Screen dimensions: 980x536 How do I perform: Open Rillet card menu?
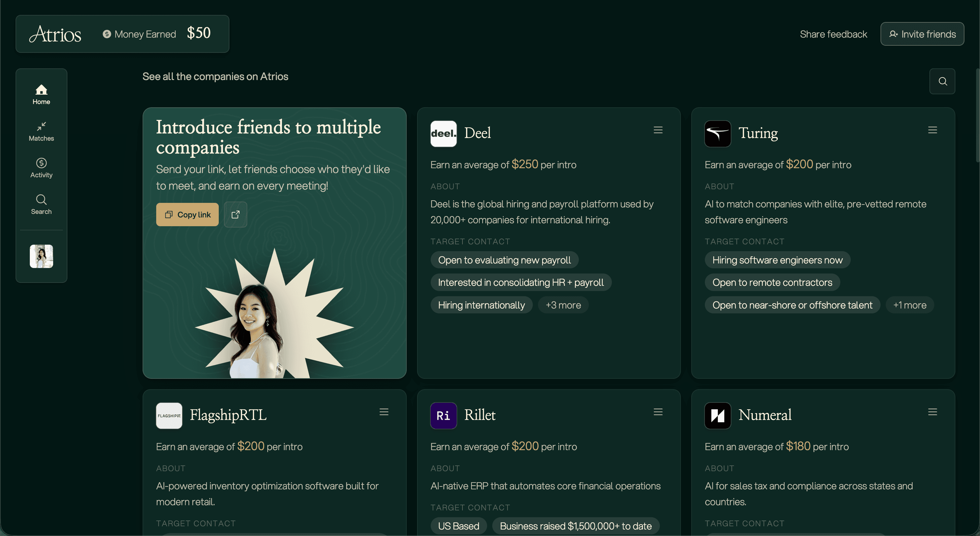tap(658, 412)
